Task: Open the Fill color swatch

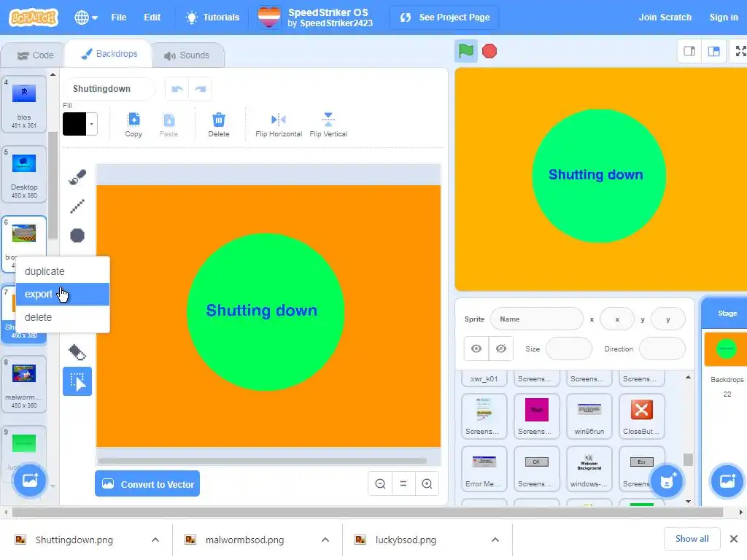Action: pyautogui.click(x=80, y=124)
